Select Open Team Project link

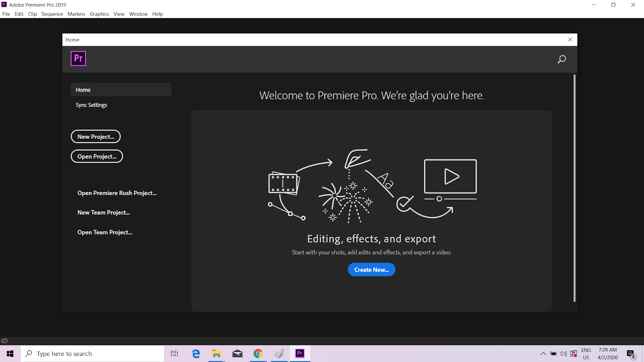[x=105, y=232]
